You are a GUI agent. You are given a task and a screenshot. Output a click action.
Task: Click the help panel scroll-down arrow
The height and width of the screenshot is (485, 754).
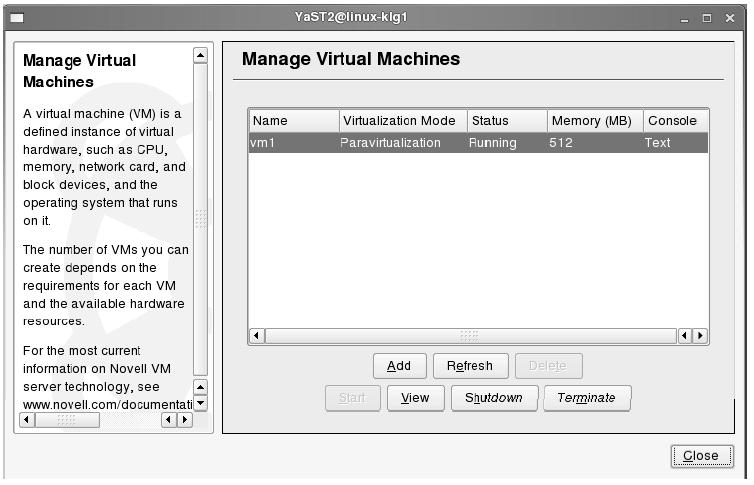200,403
